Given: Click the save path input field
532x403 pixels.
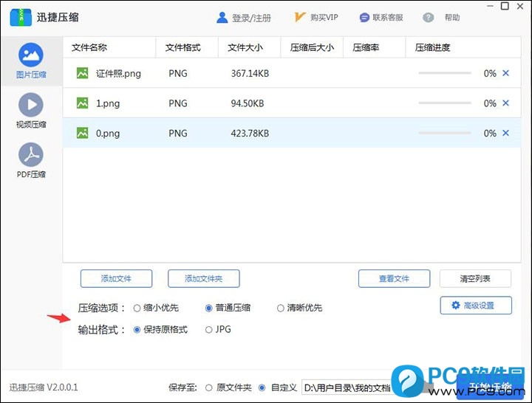Looking at the screenshot, I should [x=347, y=387].
